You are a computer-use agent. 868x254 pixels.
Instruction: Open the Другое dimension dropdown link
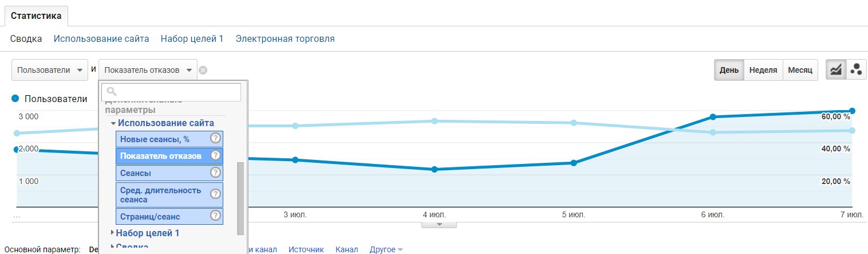pos(386,249)
